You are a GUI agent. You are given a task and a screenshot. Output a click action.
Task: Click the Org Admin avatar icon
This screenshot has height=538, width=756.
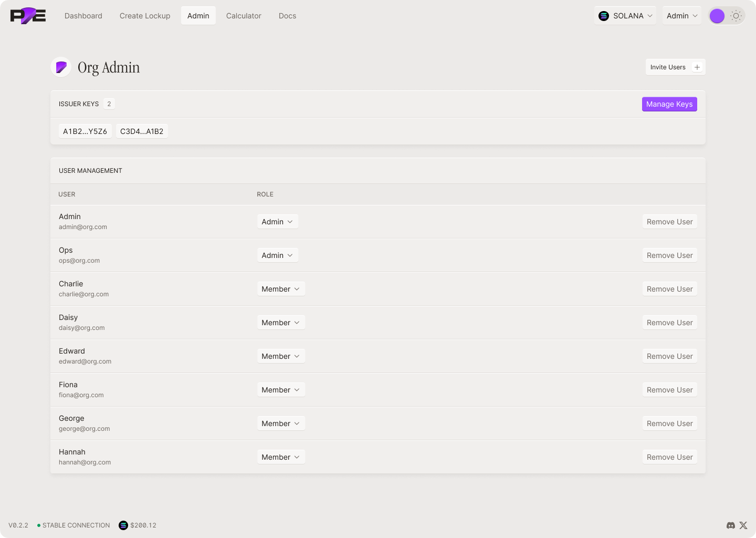pos(61,67)
